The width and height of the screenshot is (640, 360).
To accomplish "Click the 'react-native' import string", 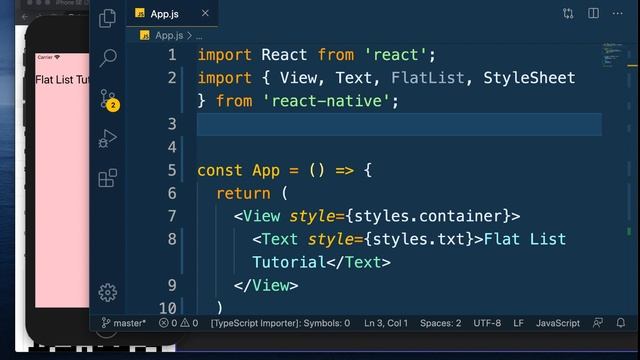I will click(x=326, y=101).
